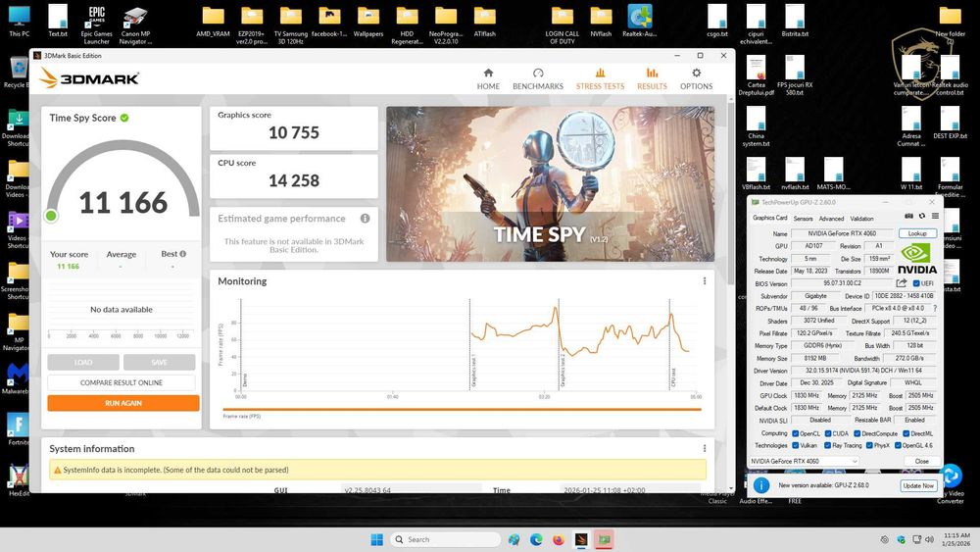The width and height of the screenshot is (980, 552).
Task: Open the System information three-dot menu
Action: click(x=705, y=448)
